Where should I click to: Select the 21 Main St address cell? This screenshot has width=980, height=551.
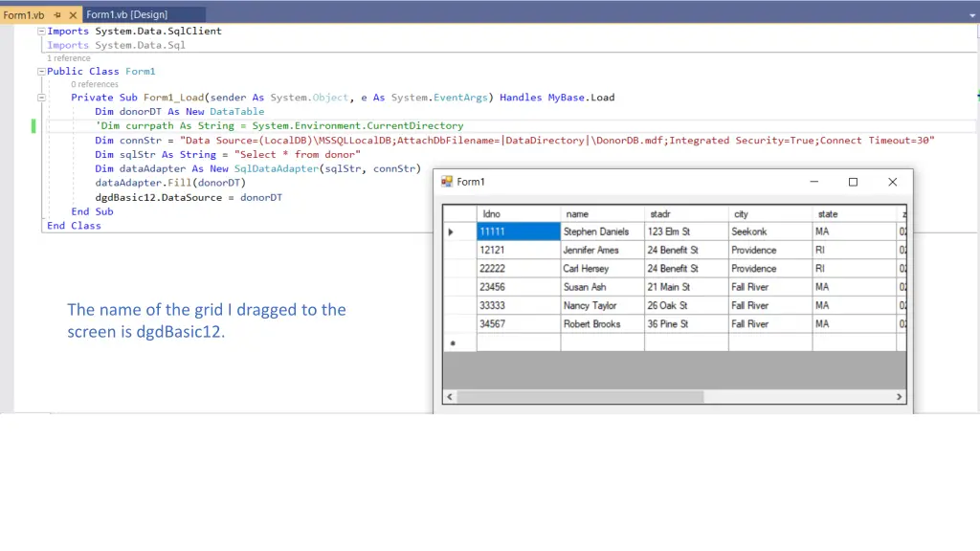686,287
